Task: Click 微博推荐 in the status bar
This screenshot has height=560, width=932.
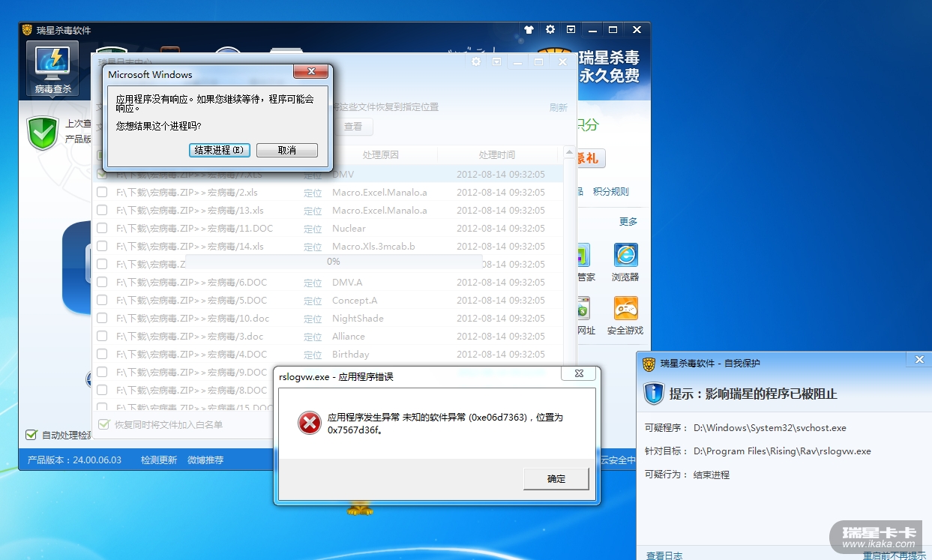Action: (205, 460)
